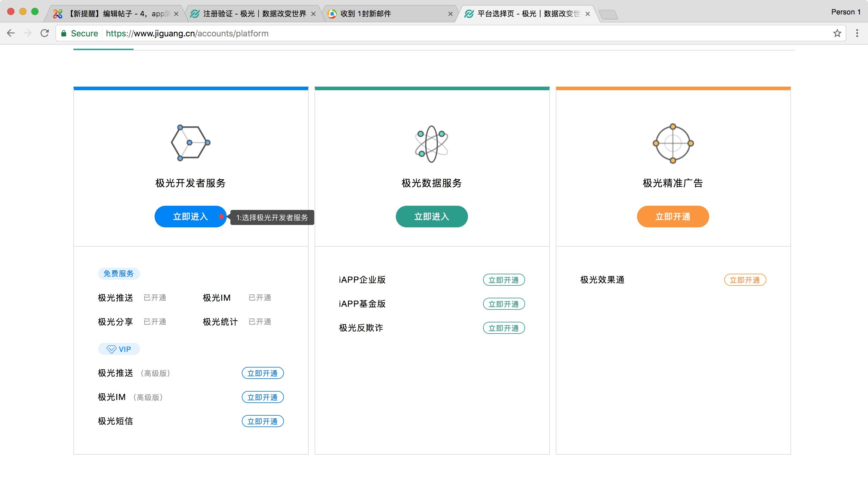Close the 编辑帖子 tab
The height and width of the screenshot is (477, 868).
(x=176, y=14)
